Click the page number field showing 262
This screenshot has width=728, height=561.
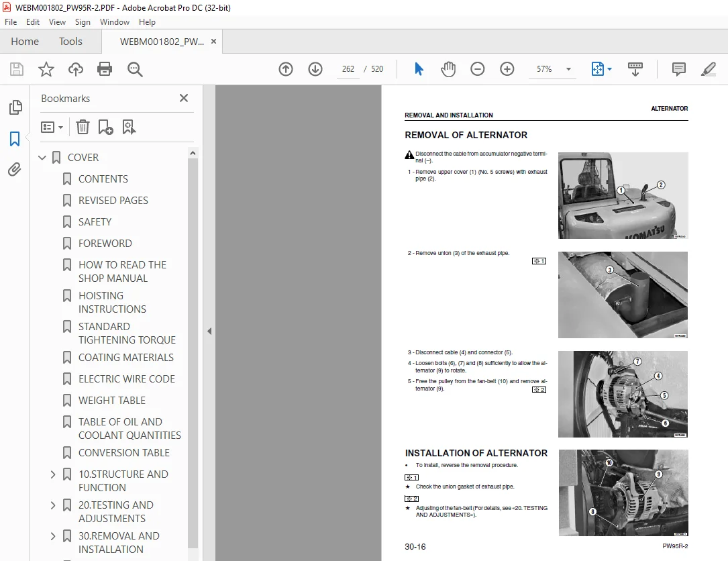[348, 68]
